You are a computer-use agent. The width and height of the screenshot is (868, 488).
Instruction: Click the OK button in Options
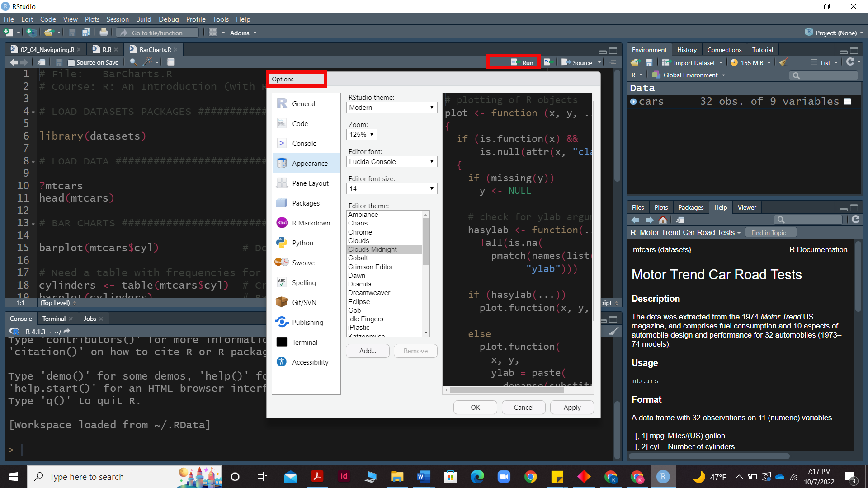[x=475, y=408]
